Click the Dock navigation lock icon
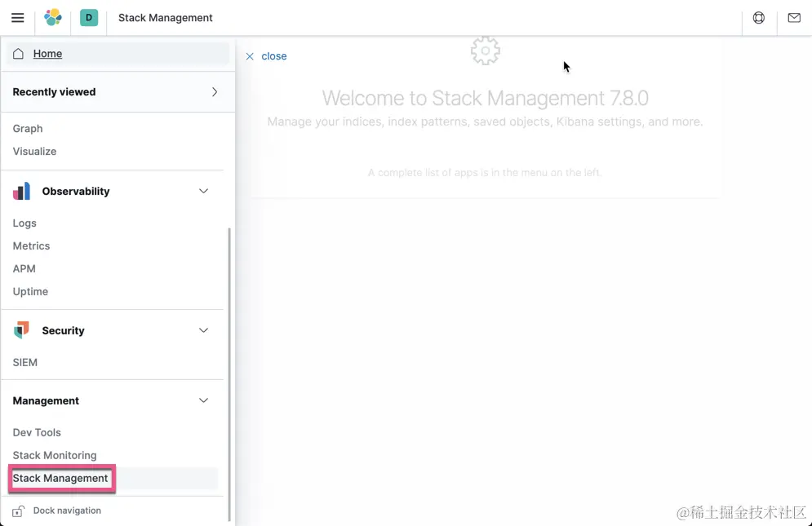The width and height of the screenshot is (812, 526). pos(18,511)
